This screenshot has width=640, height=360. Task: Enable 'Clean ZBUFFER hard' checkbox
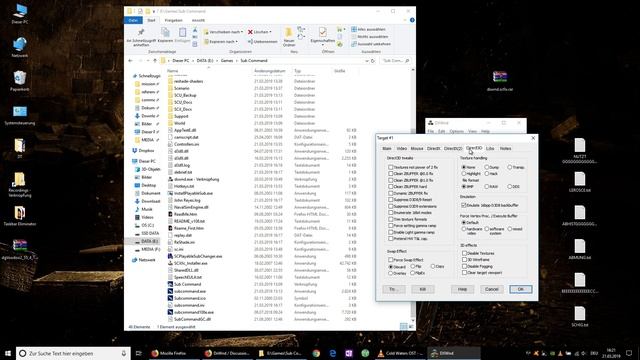(x=391, y=187)
